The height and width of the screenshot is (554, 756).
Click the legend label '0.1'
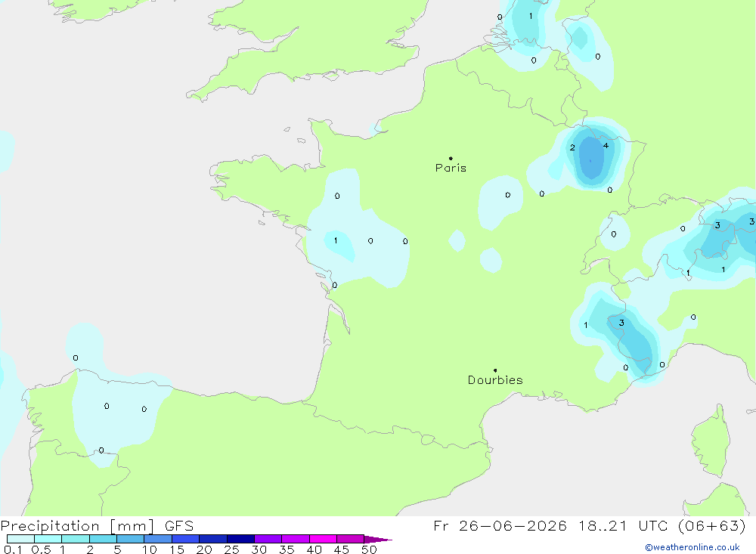click(x=13, y=549)
